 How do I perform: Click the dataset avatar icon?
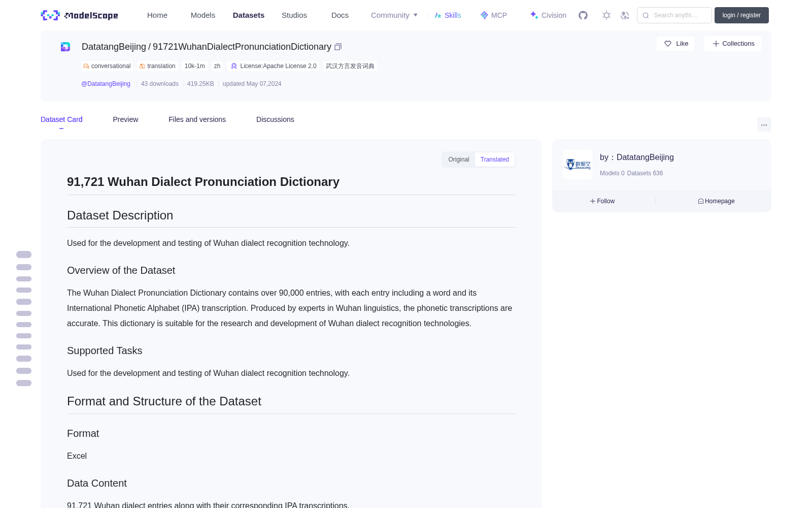65,47
